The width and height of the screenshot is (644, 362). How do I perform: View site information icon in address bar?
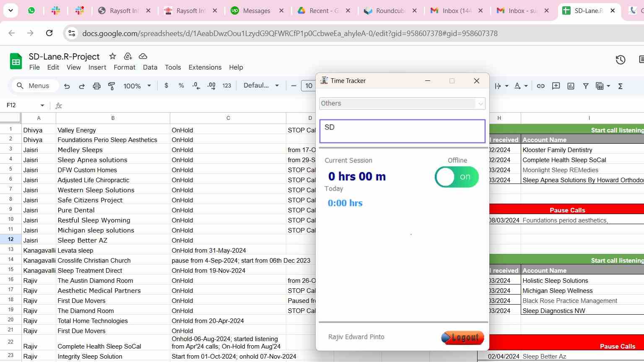(72, 33)
